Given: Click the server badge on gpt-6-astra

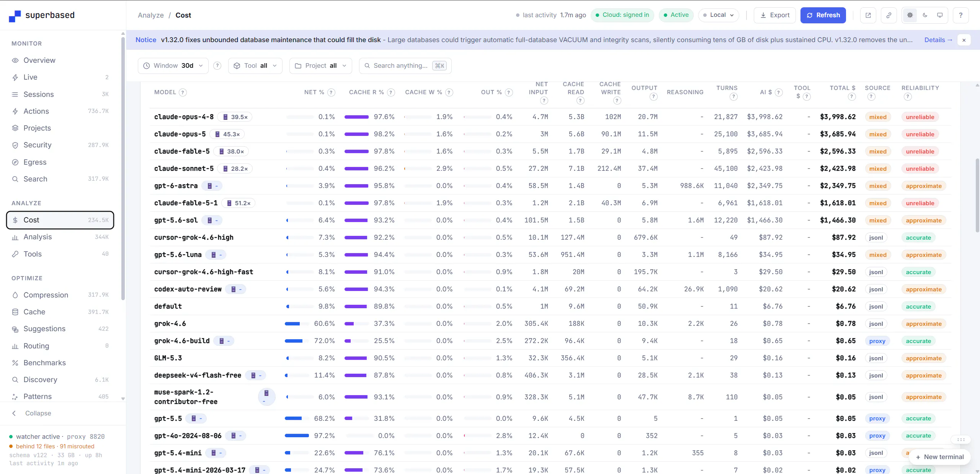Looking at the screenshot, I should pyautogui.click(x=212, y=186).
